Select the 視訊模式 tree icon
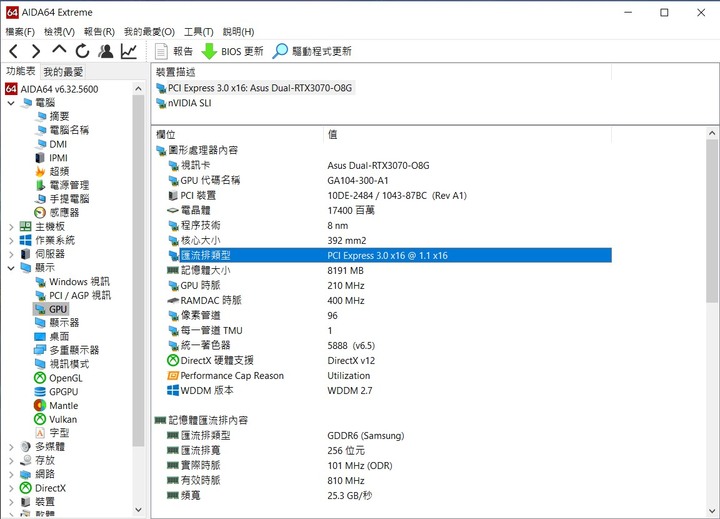This screenshot has width=720, height=519. coord(40,364)
